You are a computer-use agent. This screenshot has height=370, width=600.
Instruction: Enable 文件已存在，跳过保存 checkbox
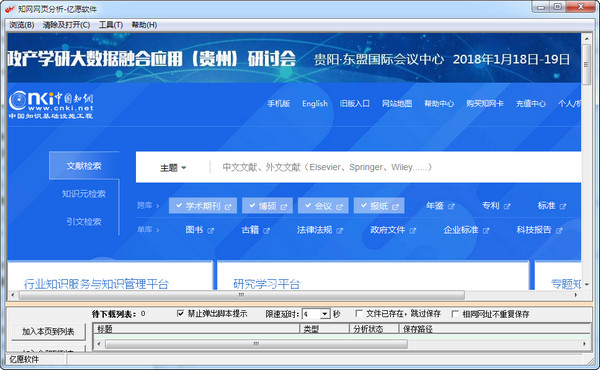point(359,313)
